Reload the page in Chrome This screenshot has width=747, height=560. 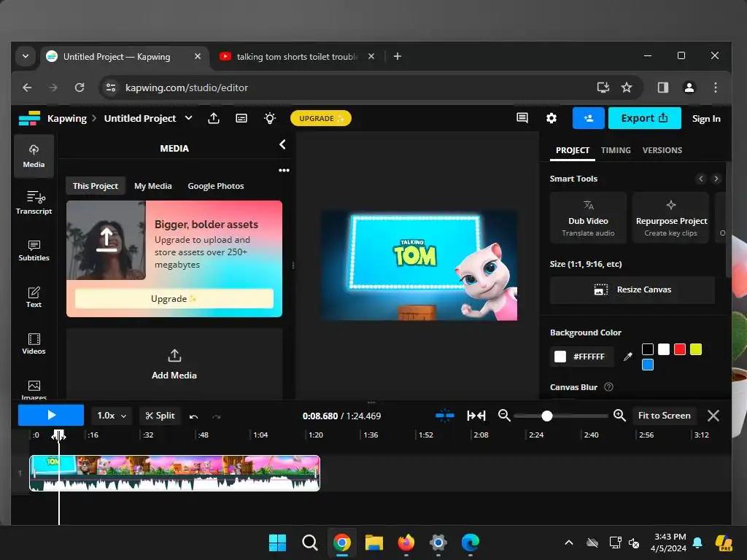click(80, 87)
